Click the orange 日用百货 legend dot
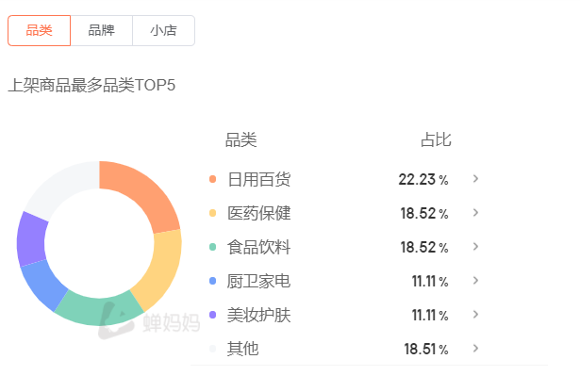Viewport: 580px width, 392px height. (x=212, y=179)
